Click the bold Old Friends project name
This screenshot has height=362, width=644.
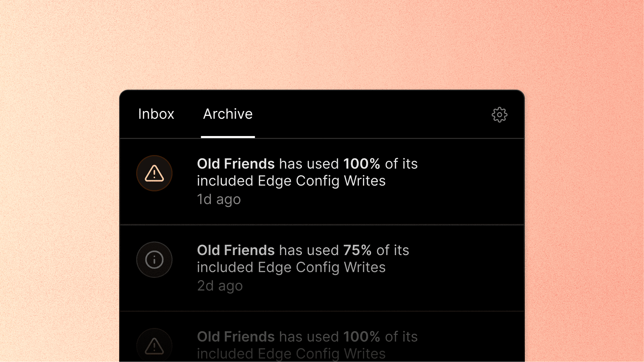pyautogui.click(x=236, y=164)
